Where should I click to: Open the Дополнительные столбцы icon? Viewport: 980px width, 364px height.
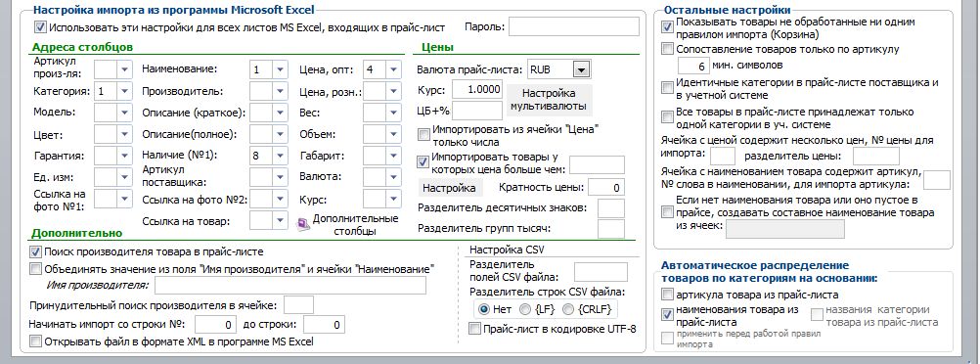tap(303, 224)
